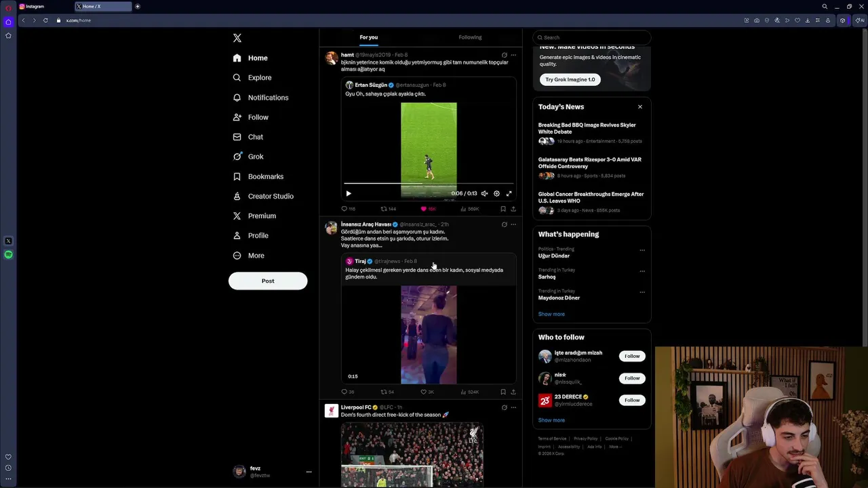This screenshot has height=488, width=868.
Task: Open Breaking Bad BBQ Image news item
Action: (591, 133)
